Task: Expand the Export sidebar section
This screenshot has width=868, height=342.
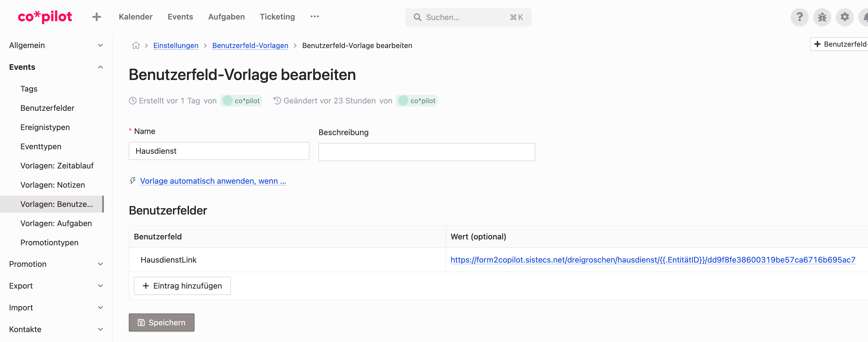Action: pos(56,286)
